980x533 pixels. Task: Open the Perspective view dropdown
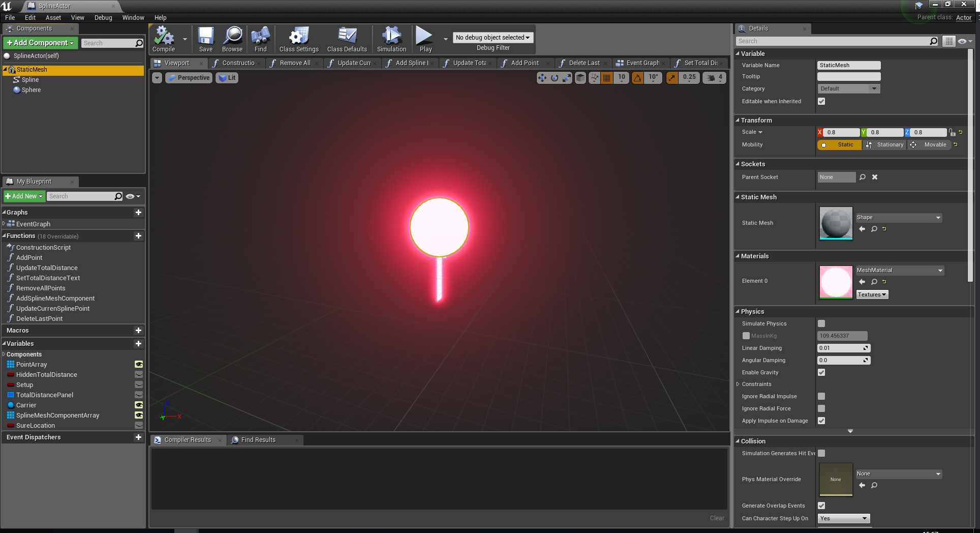click(x=189, y=77)
